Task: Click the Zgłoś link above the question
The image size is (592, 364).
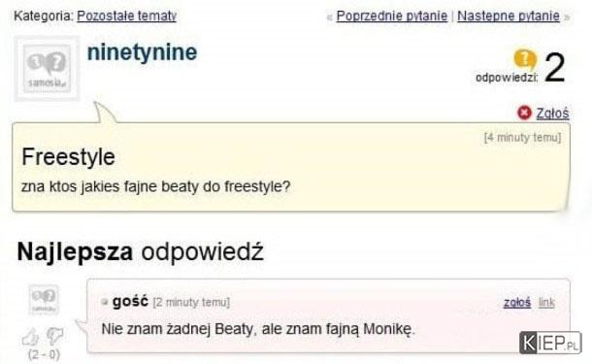Action: [x=553, y=113]
